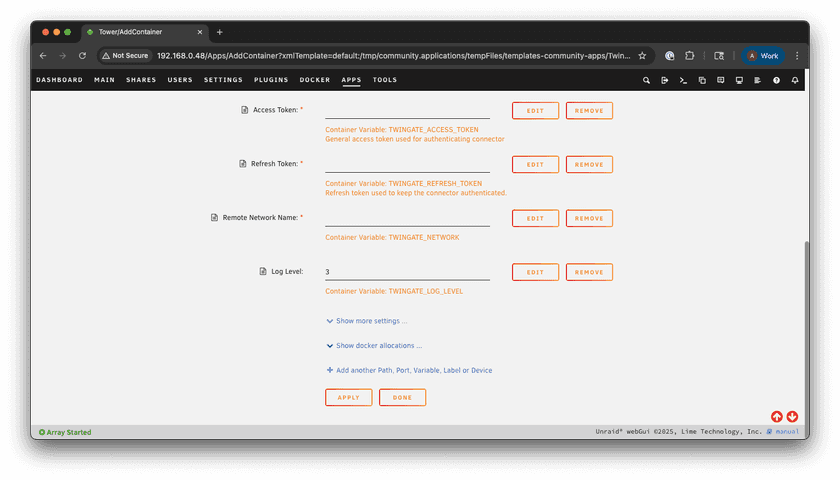The image size is (840, 480).
Task: Open a new browser tab
Action: 220,32
